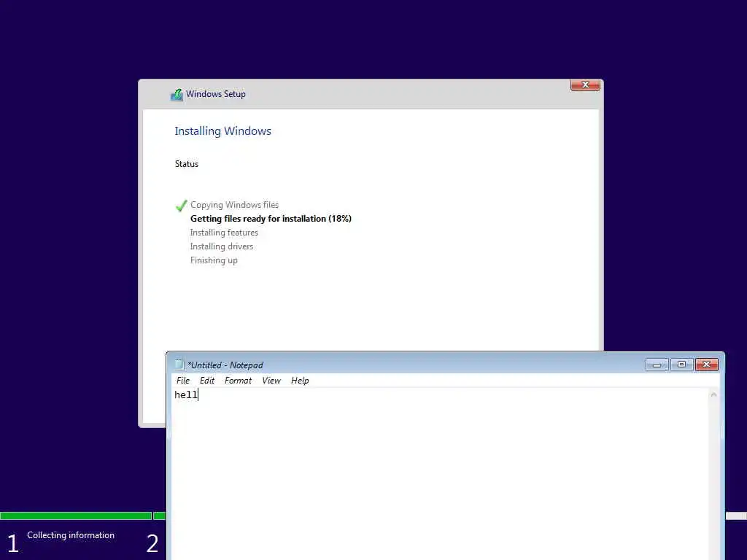Click the 'Collecting information' phase label
The width and height of the screenshot is (747, 560).
(x=71, y=535)
